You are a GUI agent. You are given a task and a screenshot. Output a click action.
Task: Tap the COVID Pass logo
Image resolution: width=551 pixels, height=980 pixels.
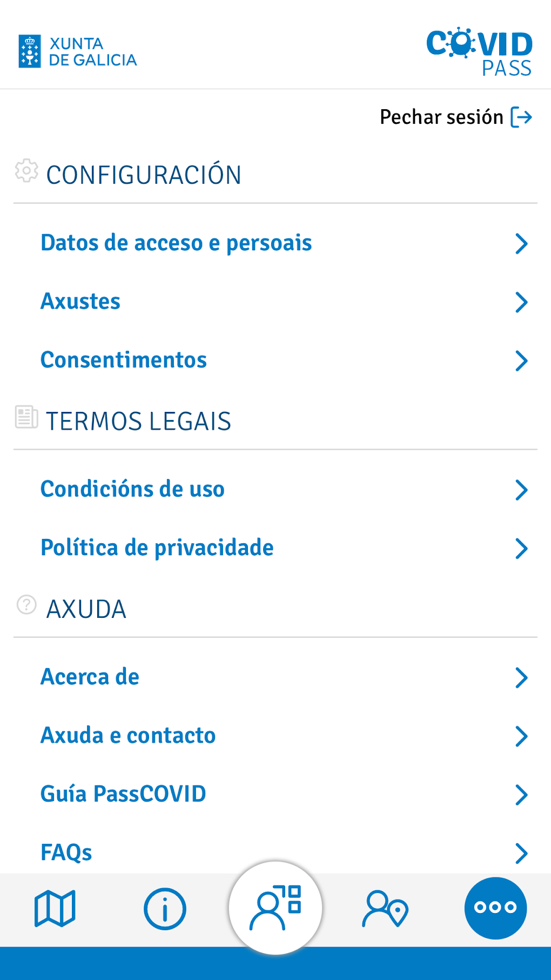pyautogui.click(x=479, y=52)
